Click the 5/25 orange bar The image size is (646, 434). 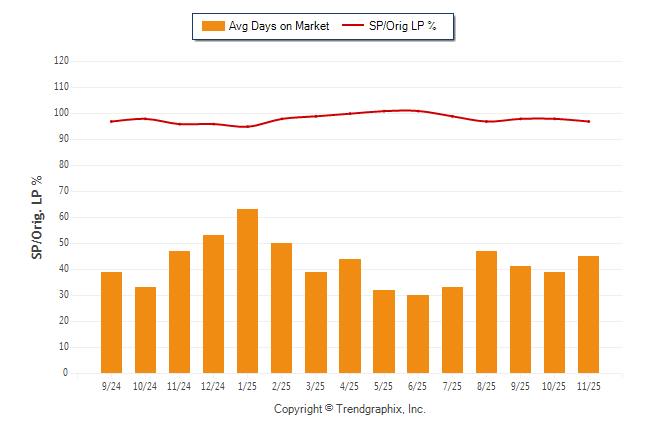383,331
